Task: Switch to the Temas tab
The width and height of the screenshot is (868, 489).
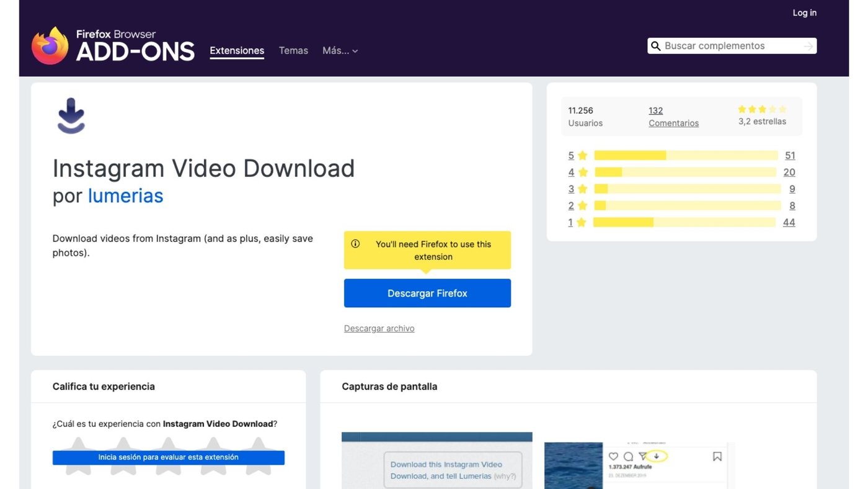Action: pos(293,51)
